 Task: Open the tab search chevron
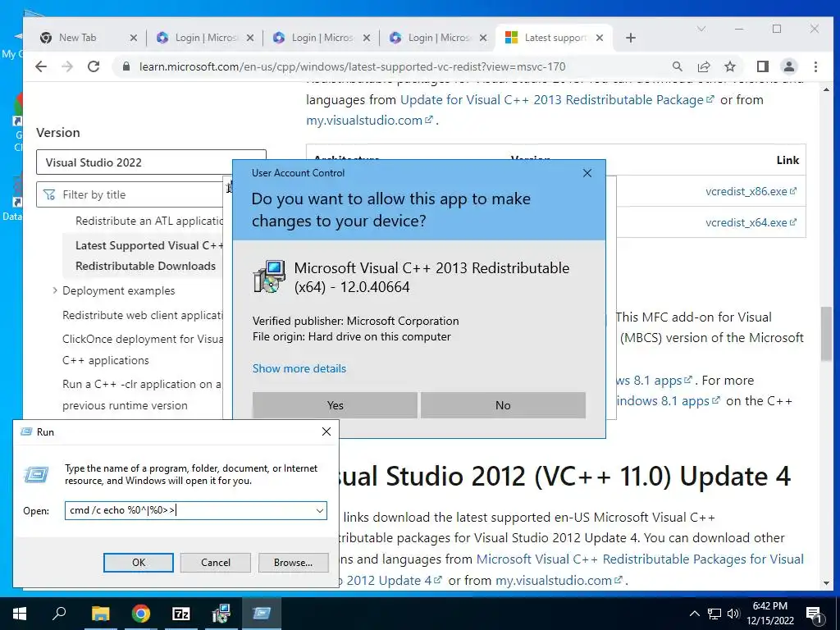point(701,29)
